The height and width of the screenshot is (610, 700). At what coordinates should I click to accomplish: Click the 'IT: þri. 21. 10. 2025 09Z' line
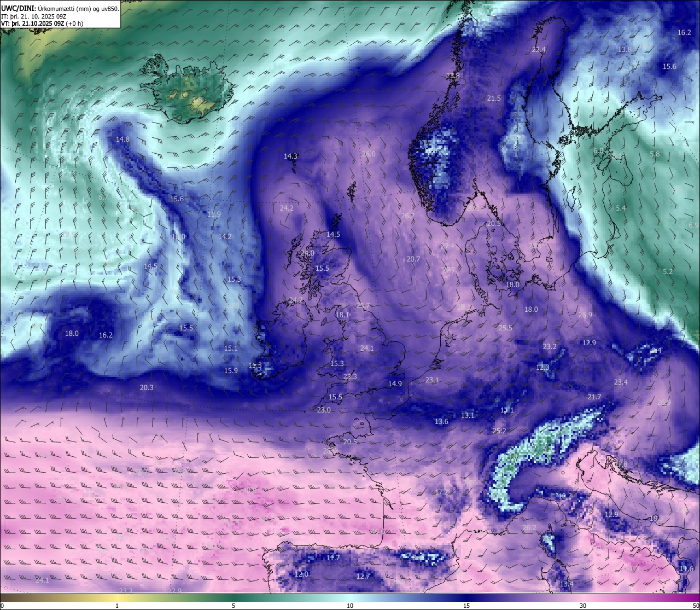click(x=33, y=16)
